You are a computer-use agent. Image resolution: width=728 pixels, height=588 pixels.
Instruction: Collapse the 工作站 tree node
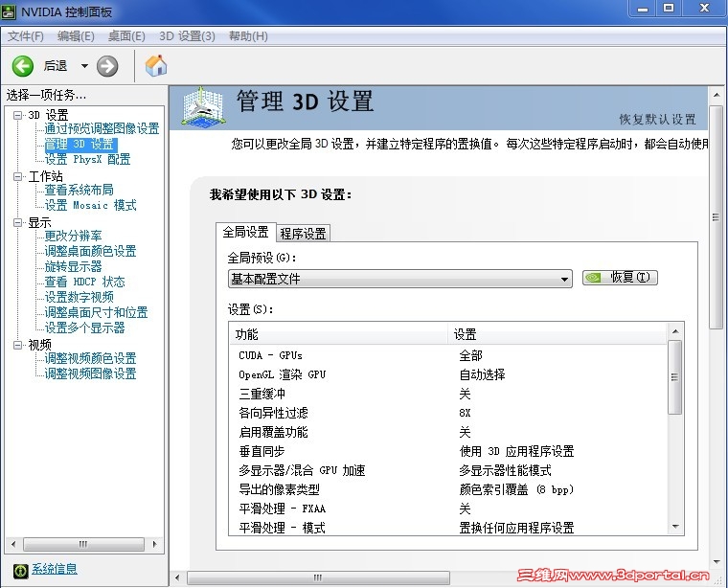17,176
